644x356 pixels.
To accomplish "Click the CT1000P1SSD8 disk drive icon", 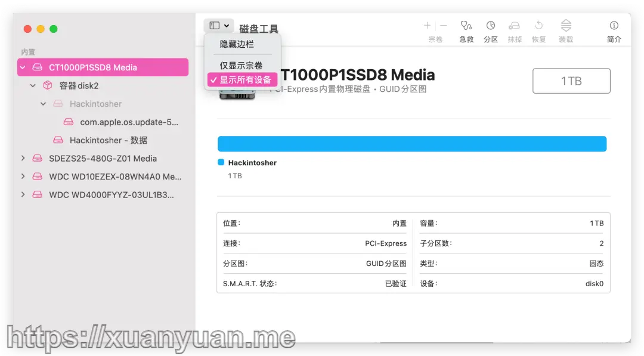I will [38, 67].
